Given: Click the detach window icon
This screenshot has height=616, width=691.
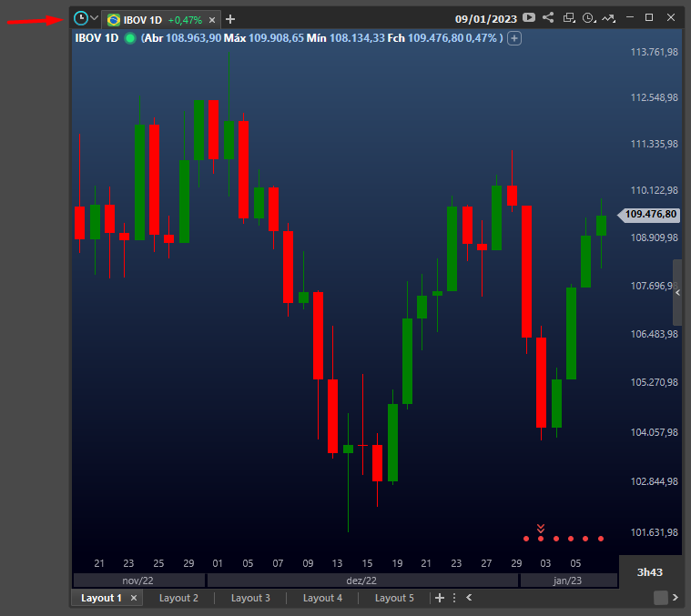Looking at the screenshot, I should click(569, 17).
